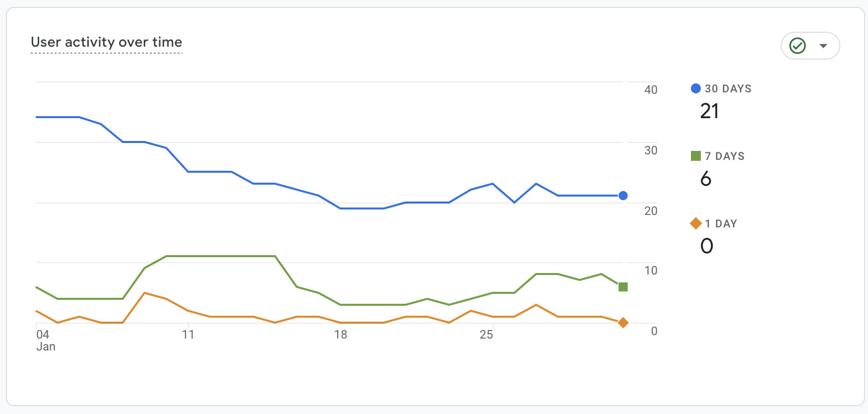
Task: Click the blue 30 DAYS legend dot
Action: [x=695, y=88]
